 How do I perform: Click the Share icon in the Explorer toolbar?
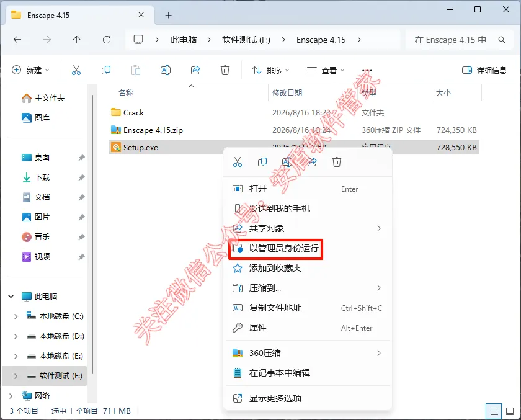click(x=195, y=70)
